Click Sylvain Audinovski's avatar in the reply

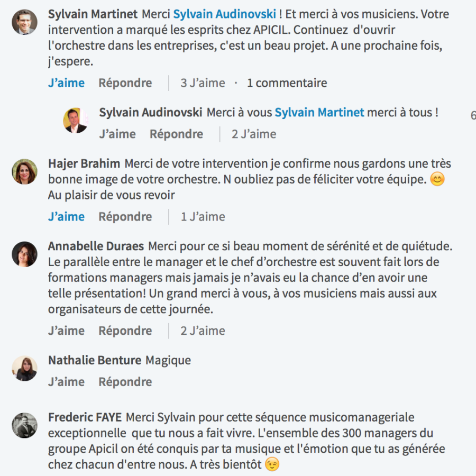coord(75,121)
